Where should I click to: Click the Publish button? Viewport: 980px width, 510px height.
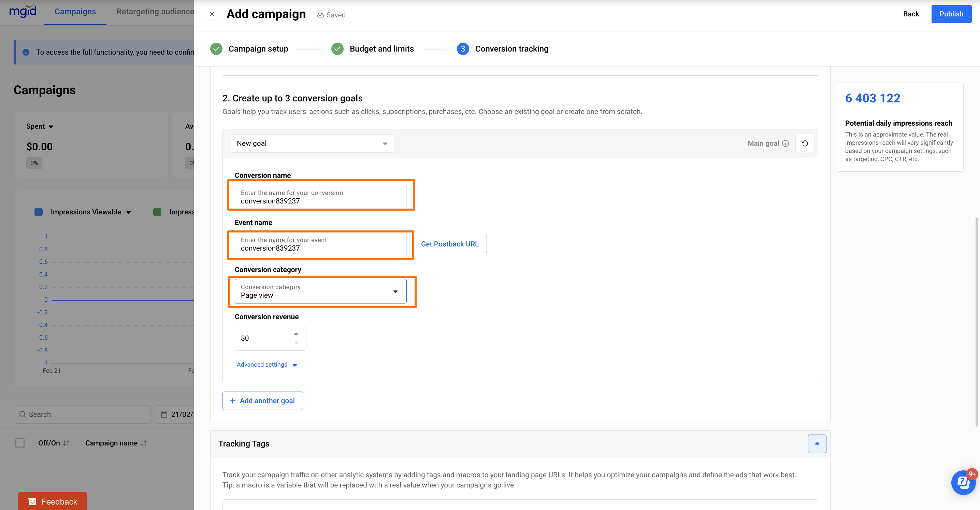(x=951, y=14)
